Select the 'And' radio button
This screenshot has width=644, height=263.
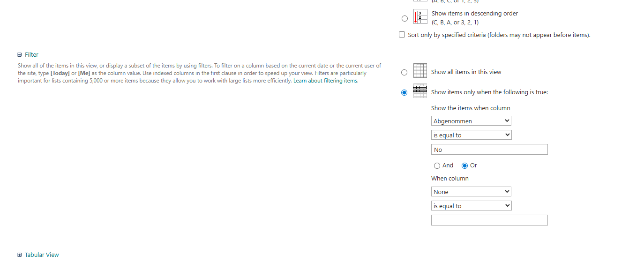437,165
